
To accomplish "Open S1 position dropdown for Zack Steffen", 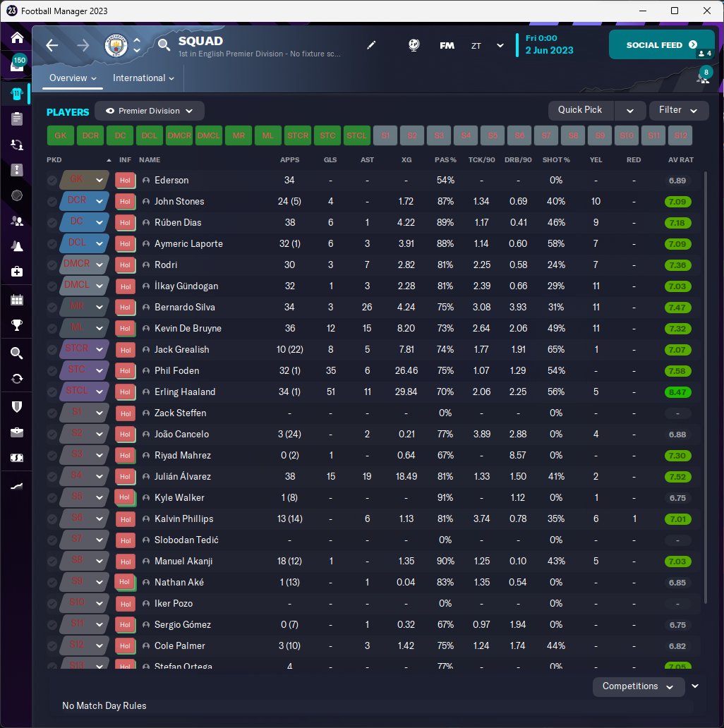I will pyautogui.click(x=84, y=413).
